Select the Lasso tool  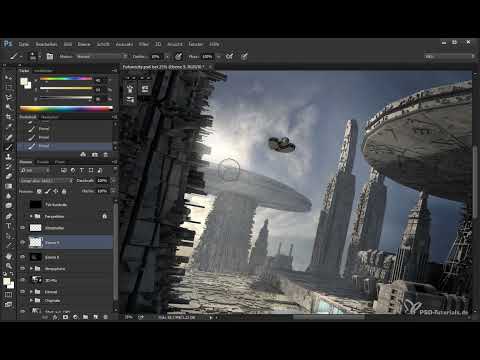coord(9,97)
